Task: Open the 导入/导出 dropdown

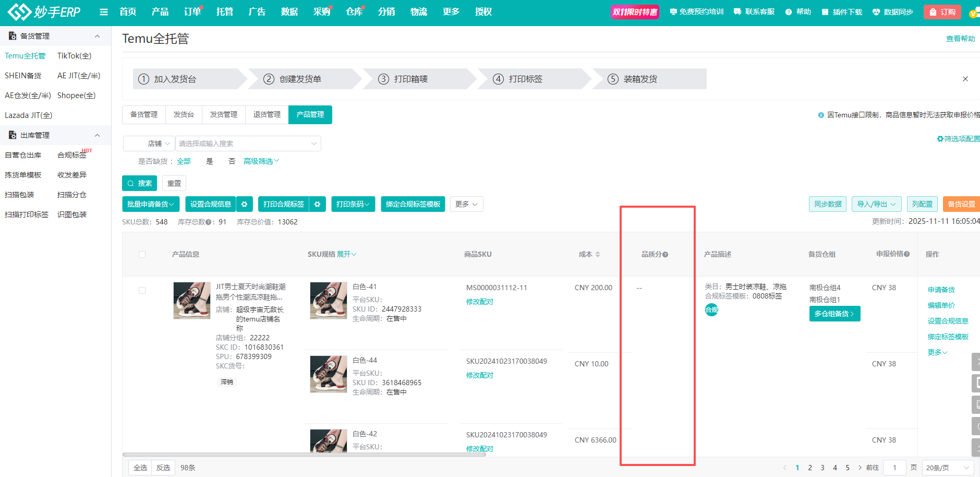Action: point(877,204)
